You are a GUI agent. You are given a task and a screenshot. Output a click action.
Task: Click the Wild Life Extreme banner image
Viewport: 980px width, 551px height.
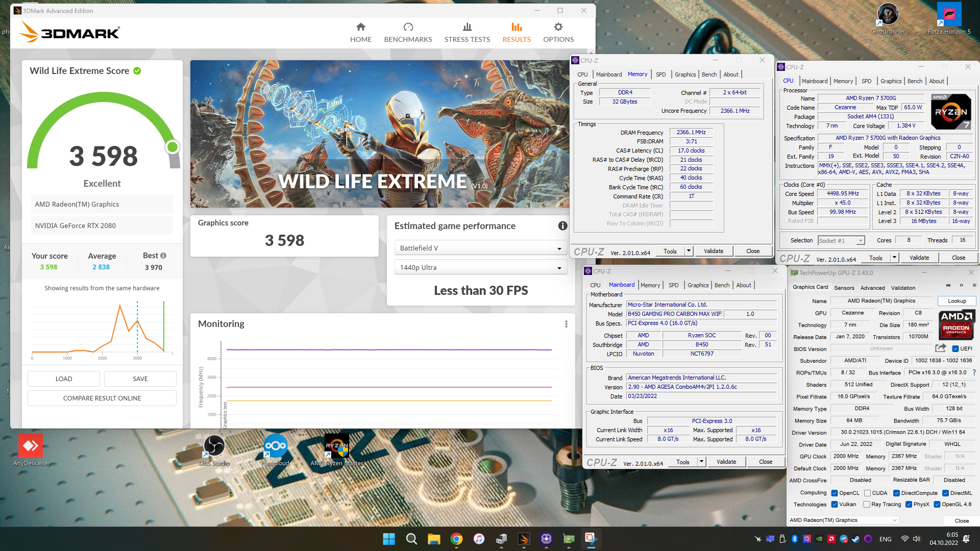(379, 134)
